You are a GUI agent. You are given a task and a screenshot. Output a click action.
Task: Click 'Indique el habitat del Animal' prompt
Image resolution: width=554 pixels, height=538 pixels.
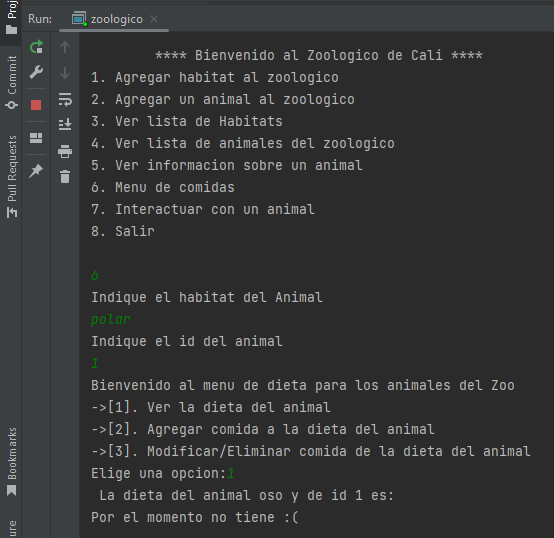(x=207, y=297)
